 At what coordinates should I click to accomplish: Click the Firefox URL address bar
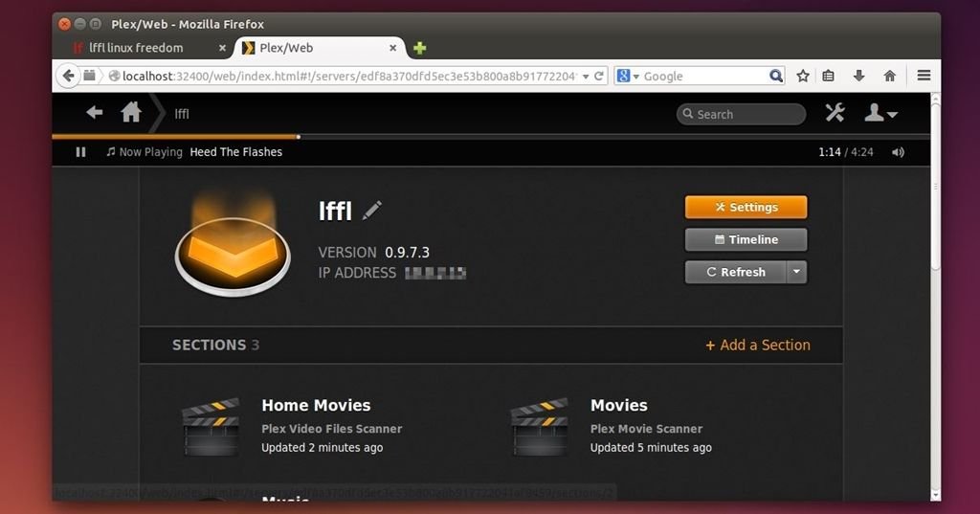(348, 76)
